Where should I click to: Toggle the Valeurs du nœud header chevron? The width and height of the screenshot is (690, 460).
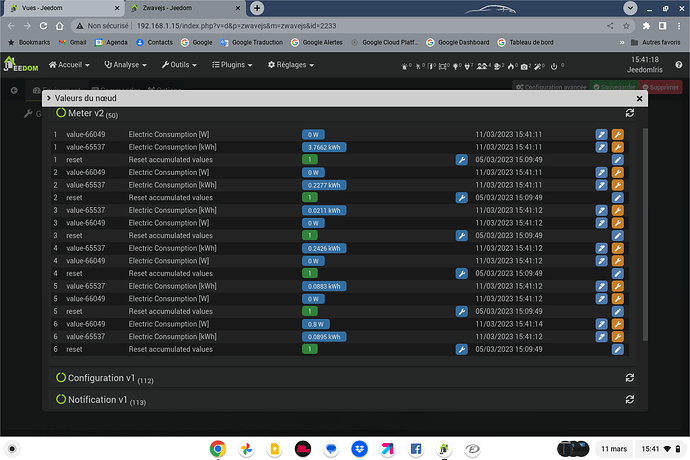(49, 98)
